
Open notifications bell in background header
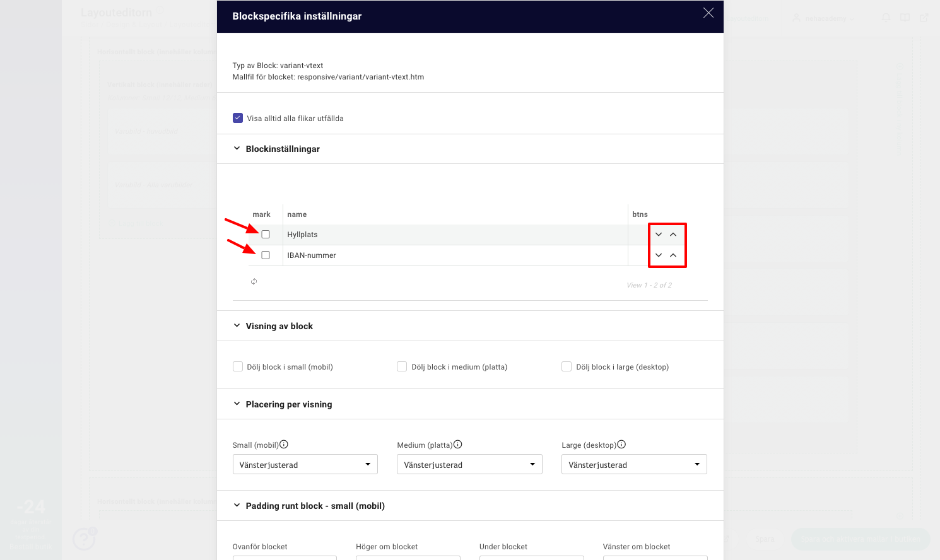pos(886,18)
